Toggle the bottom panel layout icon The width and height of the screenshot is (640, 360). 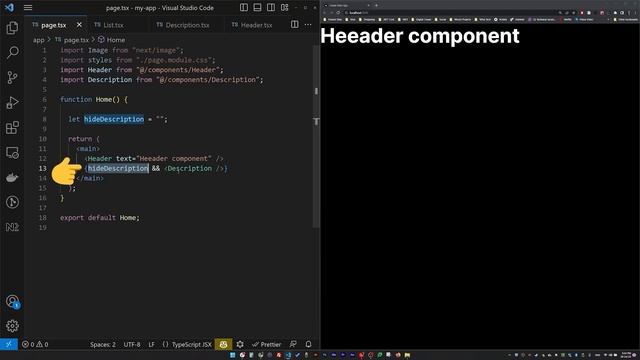click(x=257, y=7)
